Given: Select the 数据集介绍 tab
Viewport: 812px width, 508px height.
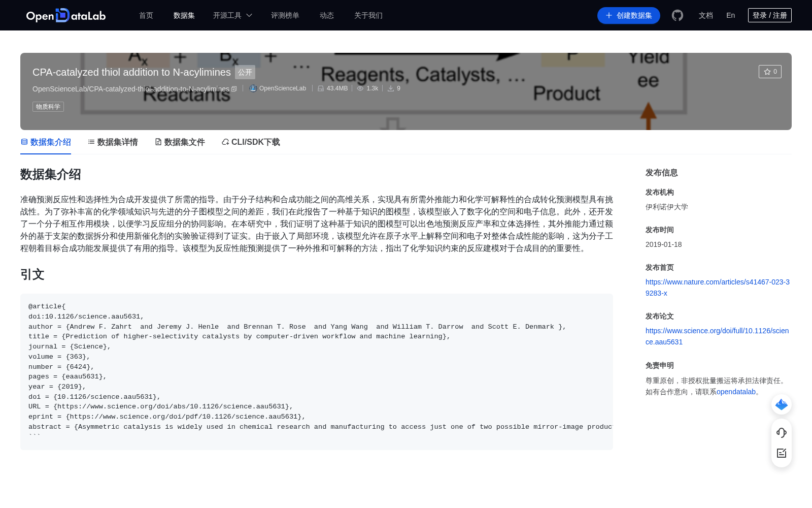Looking at the screenshot, I should point(46,142).
